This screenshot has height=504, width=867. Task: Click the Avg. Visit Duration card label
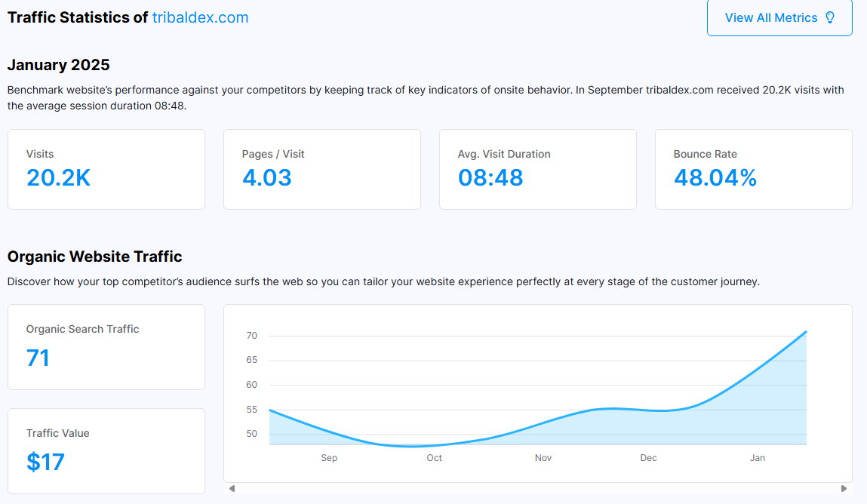coord(504,154)
